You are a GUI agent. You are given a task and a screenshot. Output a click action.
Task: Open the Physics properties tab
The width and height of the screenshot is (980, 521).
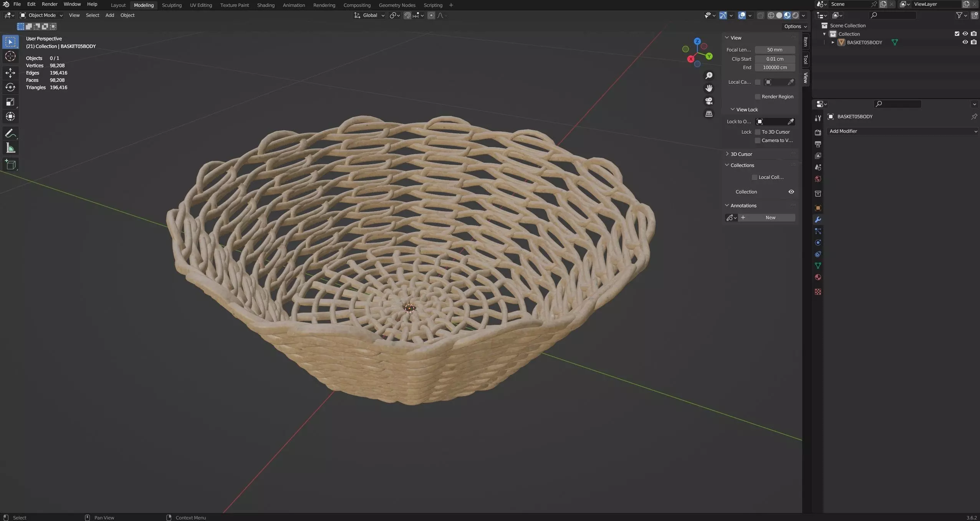pos(818,243)
